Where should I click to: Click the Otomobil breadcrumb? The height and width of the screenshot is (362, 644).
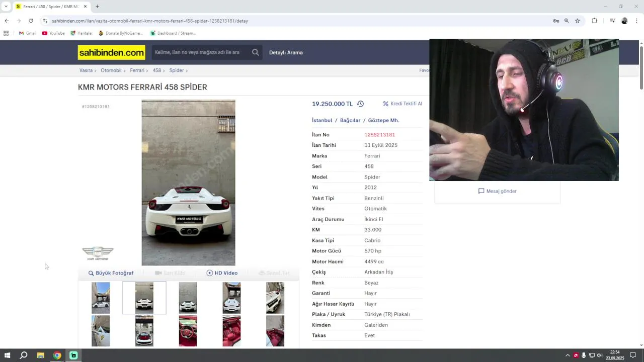111,70
